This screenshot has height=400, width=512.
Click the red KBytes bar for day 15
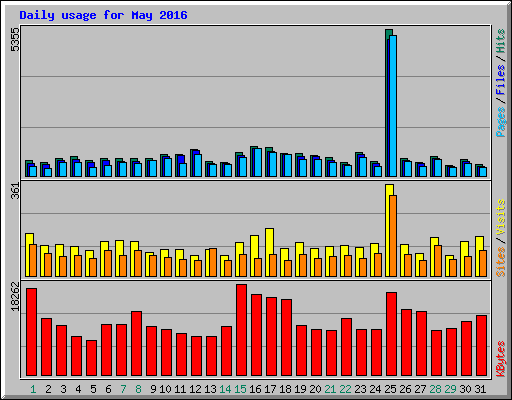click(x=242, y=330)
